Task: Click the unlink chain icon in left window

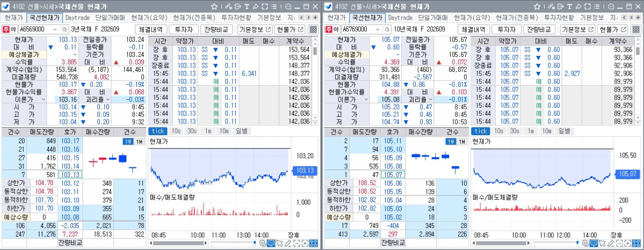Action: pyautogui.click(x=228, y=6)
